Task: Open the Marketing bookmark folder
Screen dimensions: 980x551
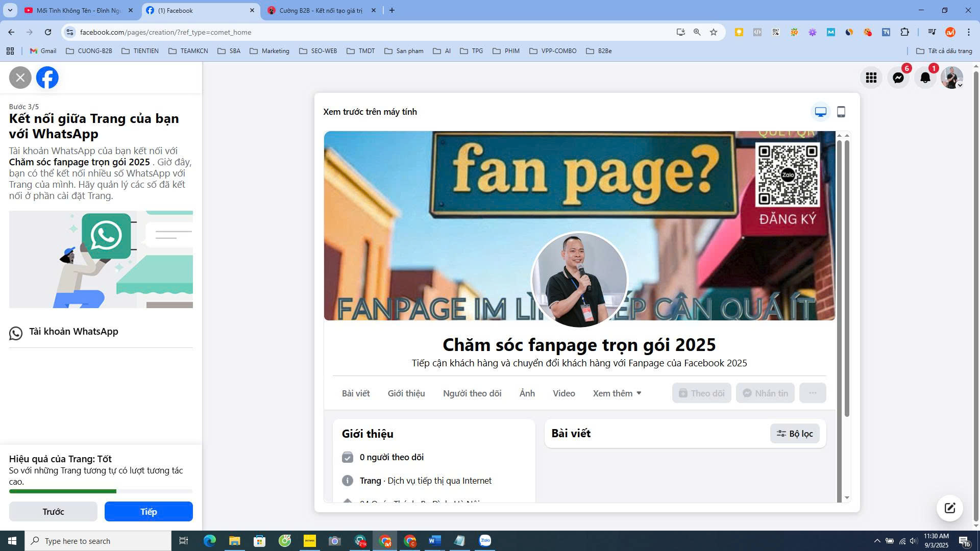Action: [269, 51]
